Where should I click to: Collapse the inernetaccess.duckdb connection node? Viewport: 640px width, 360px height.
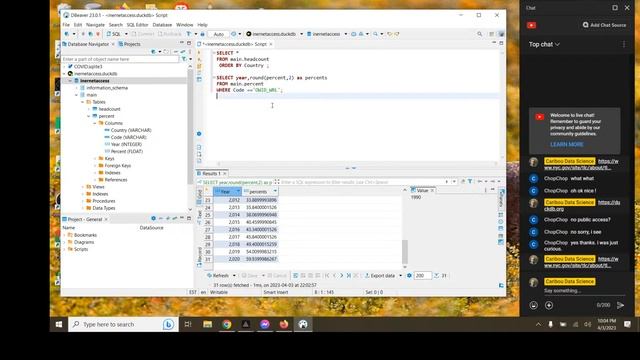(64, 74)
